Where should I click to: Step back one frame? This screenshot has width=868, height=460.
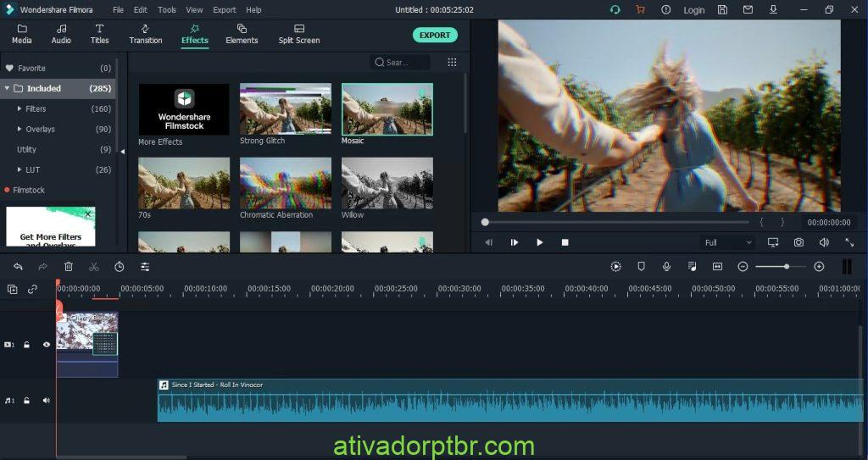pyautogui.click(x=488, y=242)
